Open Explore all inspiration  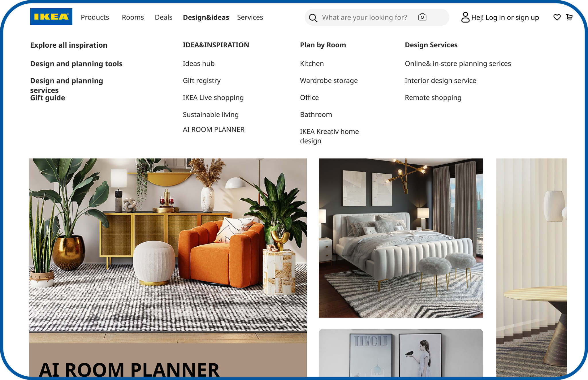[69, 45]
